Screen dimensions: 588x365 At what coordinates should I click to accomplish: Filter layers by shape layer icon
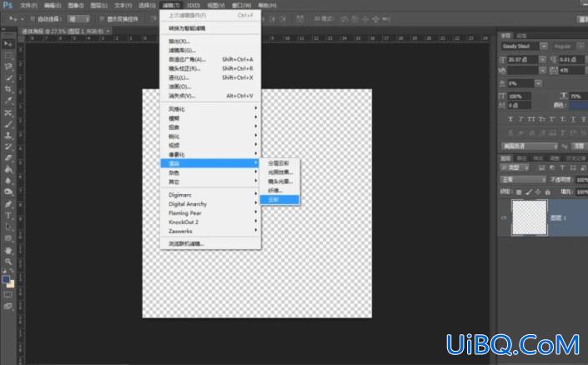click(573, 167)
